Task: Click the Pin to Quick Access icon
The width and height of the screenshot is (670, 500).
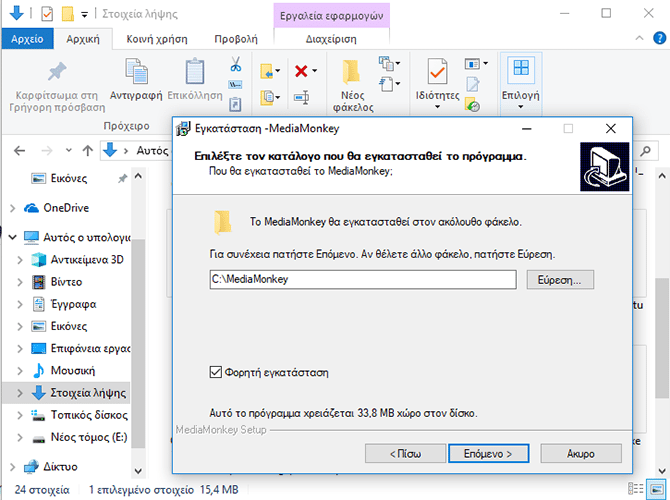Action: point(57,71)
